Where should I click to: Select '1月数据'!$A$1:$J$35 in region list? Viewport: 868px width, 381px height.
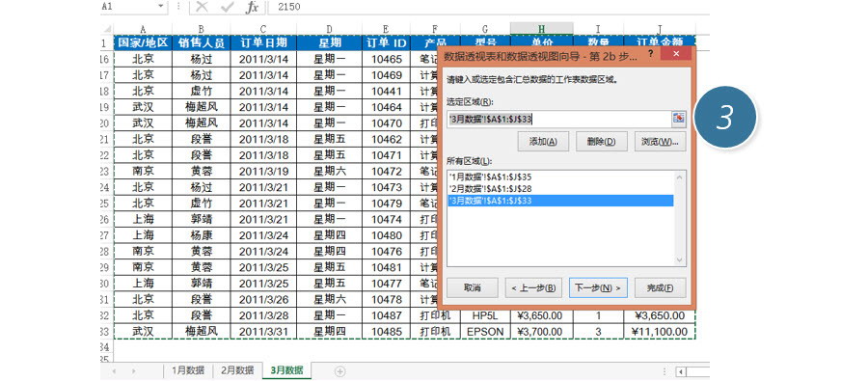(560, 177)
